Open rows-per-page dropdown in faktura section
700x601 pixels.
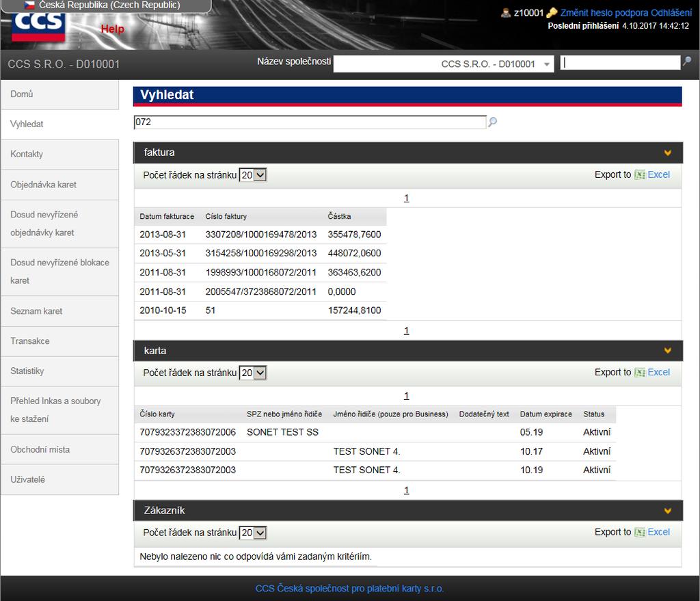pos(253,175)
